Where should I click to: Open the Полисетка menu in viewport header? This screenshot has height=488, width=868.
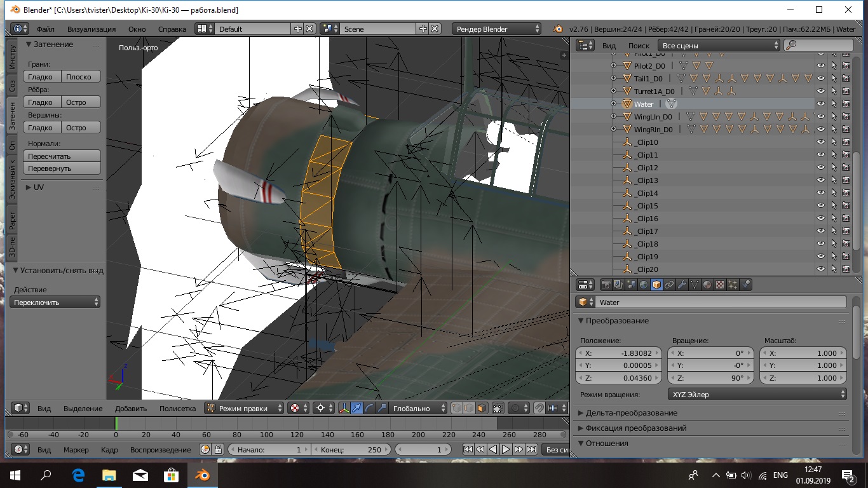pos(177,409)
